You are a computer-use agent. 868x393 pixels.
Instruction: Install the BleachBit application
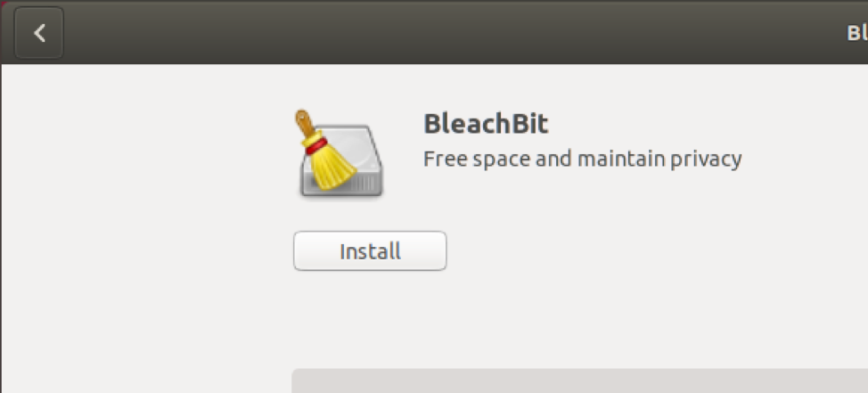pyautogui.click(x=370, y=250)
